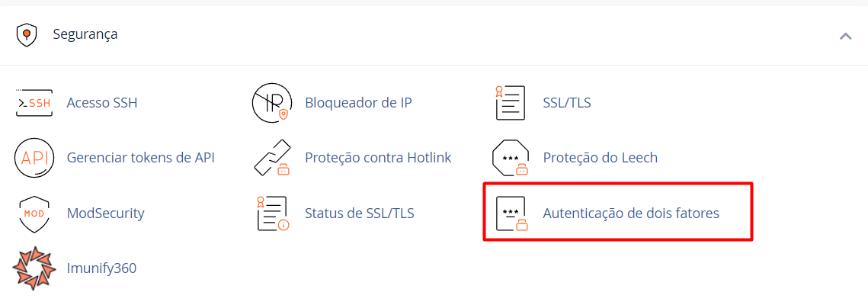This screenshot has width=868, height=305.
Task: Click the Imunify360 star icon
Action: (x=34, y=268)
